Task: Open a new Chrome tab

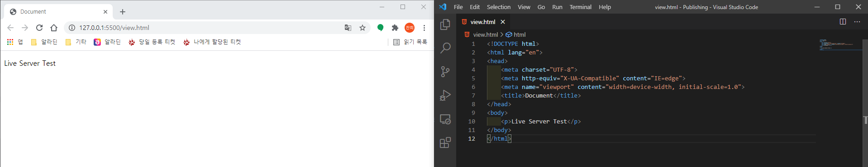Action: tap(123, 12)
